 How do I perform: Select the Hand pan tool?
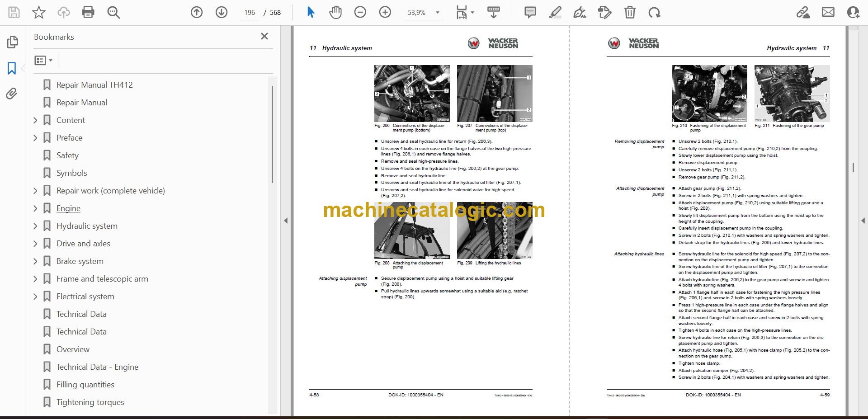[x=335, y=12]
